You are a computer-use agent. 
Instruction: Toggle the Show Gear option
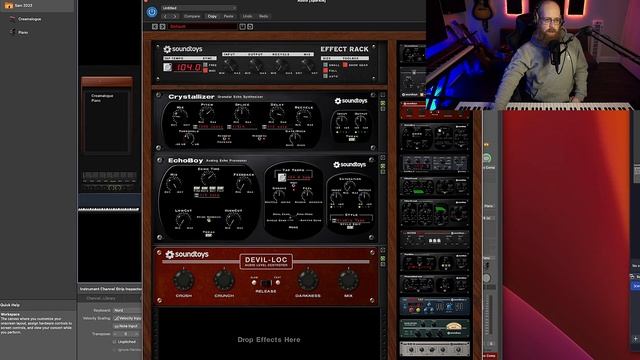click(x=345, y=65)
